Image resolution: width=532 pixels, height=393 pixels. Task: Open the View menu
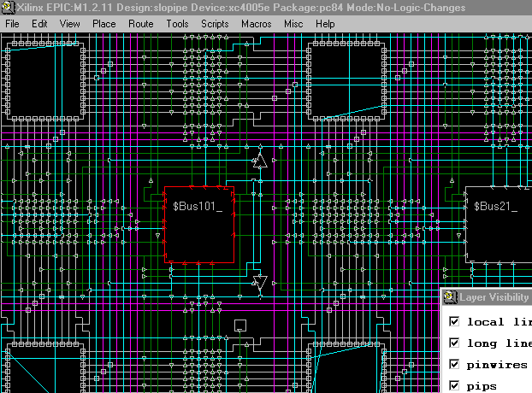(x=69, y=24)
